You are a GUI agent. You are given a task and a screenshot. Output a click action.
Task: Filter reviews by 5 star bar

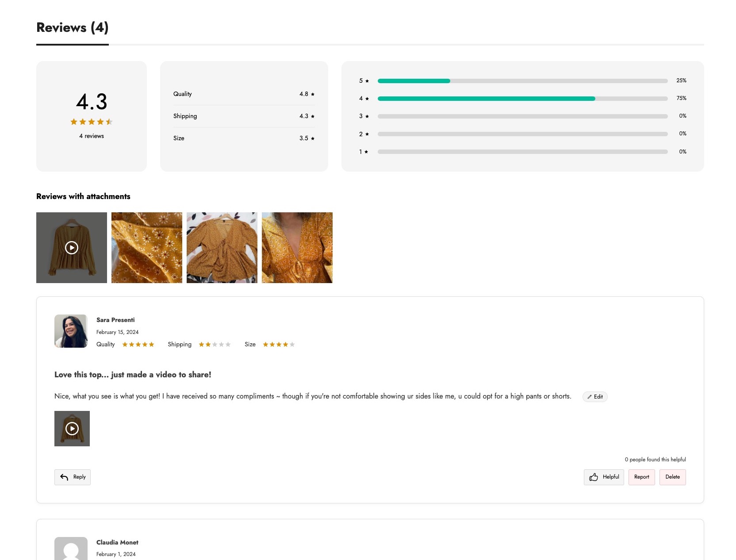[522, 81]
